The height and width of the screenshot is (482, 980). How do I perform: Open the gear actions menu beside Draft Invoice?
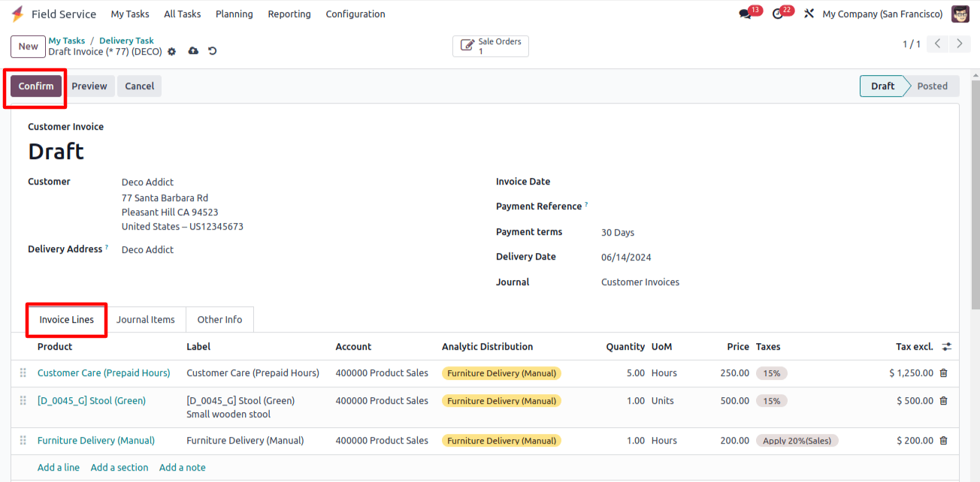coord(172,51)
